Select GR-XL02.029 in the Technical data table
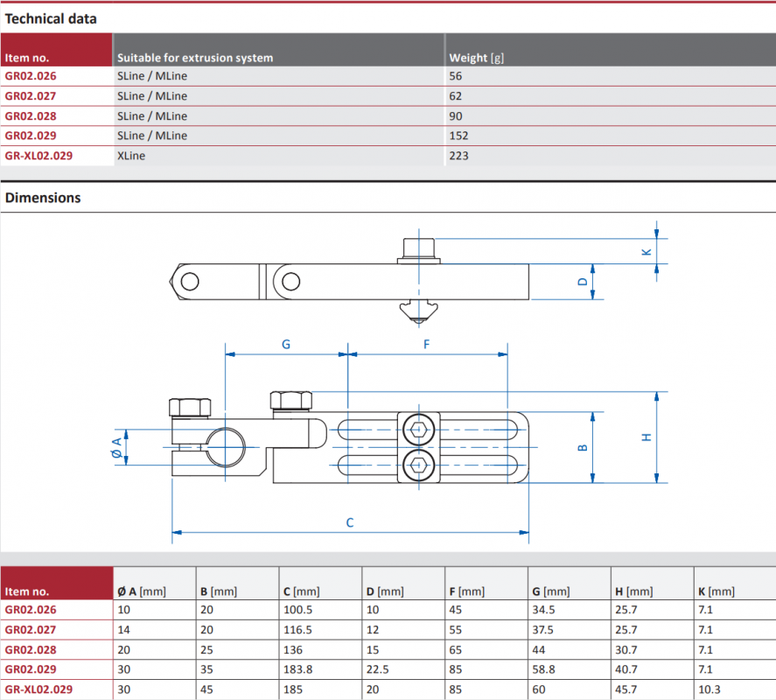 38,156
